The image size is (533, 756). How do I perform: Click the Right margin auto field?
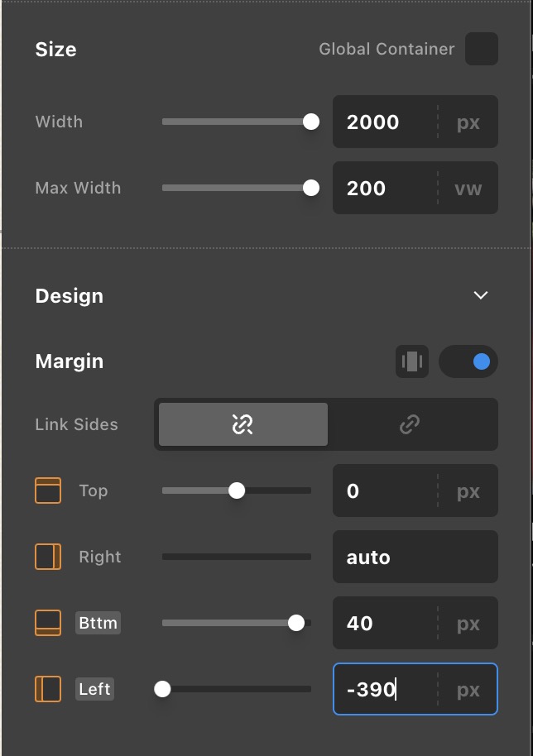coord(415,557)
